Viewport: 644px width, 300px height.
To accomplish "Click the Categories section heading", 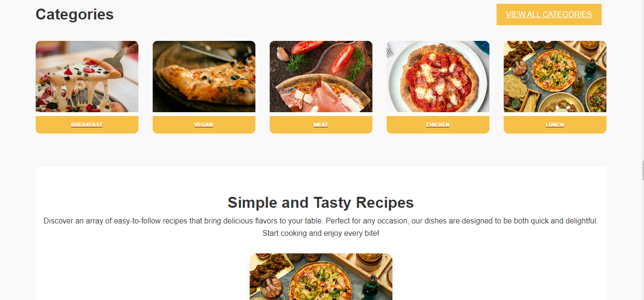I will click(x=75, y=14).
